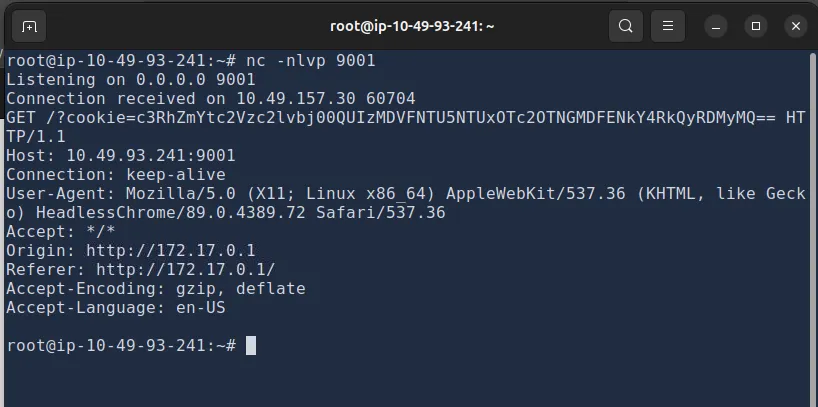
Task: Click the Connection keep-alive header line
Action: click(x=115, y=174)
